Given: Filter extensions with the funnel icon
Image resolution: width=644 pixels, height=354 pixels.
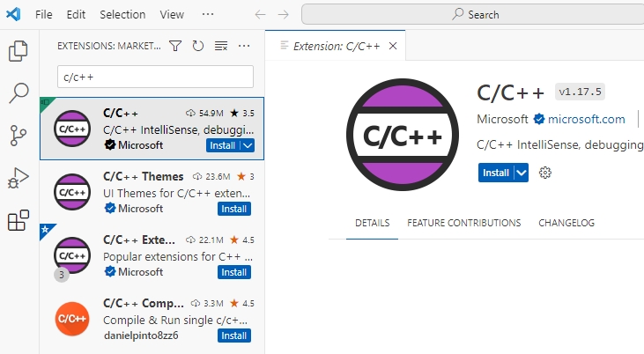Looking at the screenshot, I should coord(175,46).
